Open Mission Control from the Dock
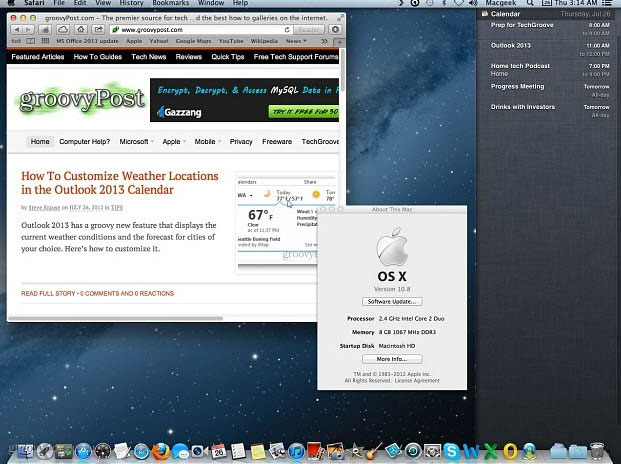This screenshot has height=464, width=621. pos(64,451)
